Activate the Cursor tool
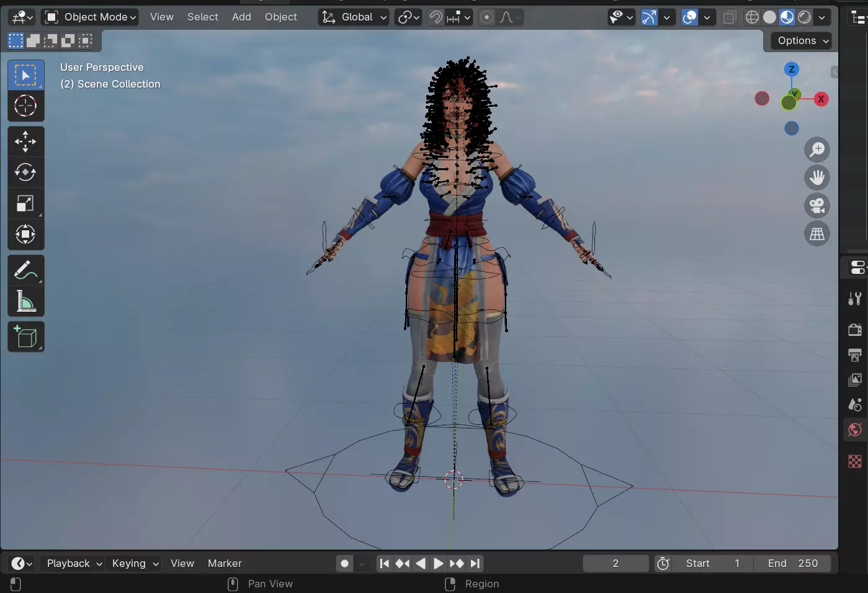The height and width of the screenshot is (593, 868). (x=25, y=106)
